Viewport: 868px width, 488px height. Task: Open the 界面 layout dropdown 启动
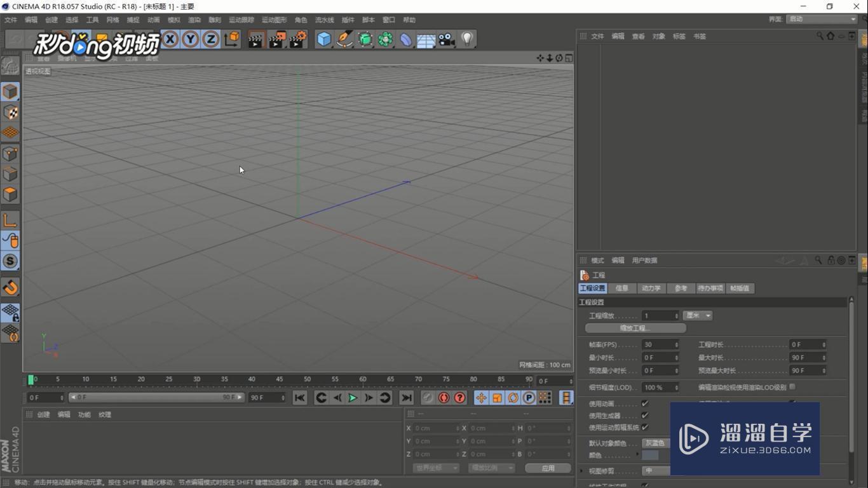point(822,19)
